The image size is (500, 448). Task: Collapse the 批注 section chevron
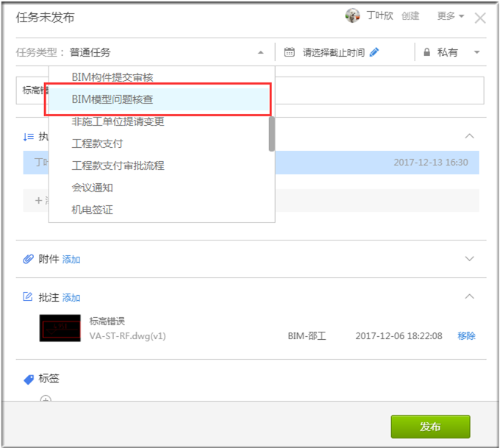tap(470, 296)
